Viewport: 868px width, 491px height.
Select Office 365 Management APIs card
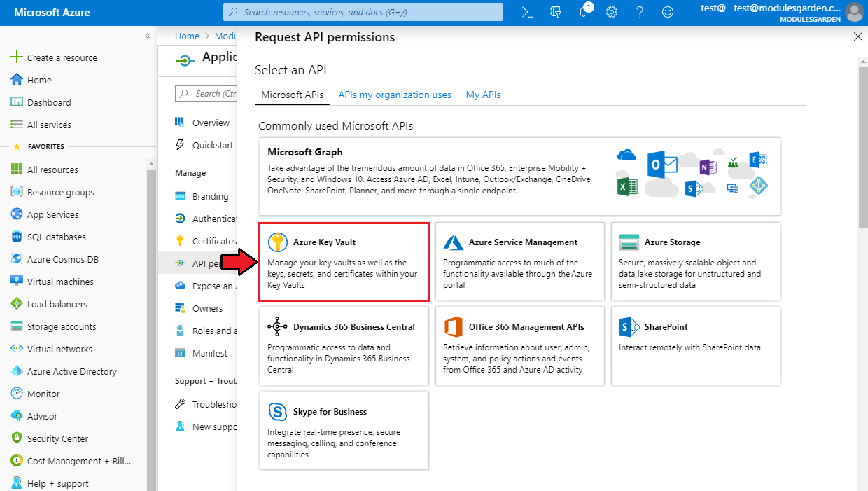[x=520, y=346]
